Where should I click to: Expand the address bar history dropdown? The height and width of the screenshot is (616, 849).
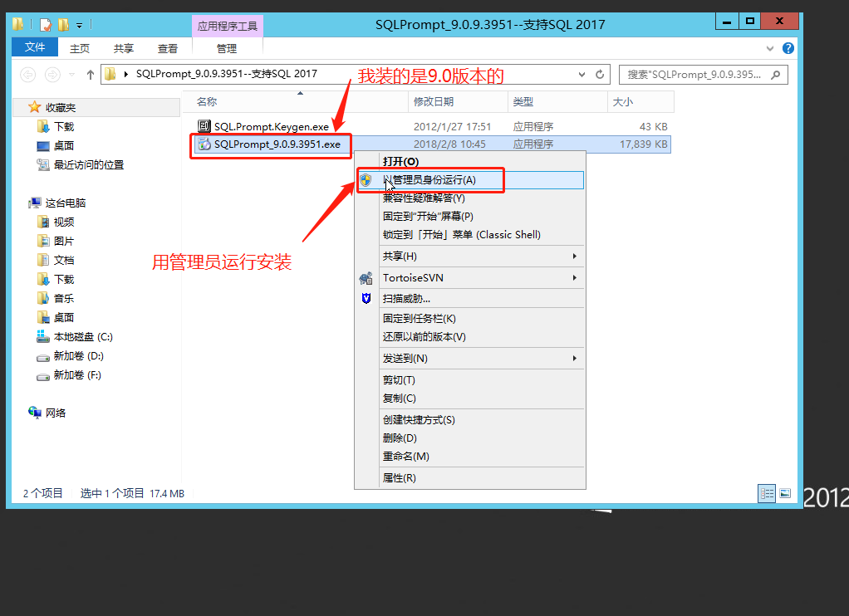[x=582, y=75]
